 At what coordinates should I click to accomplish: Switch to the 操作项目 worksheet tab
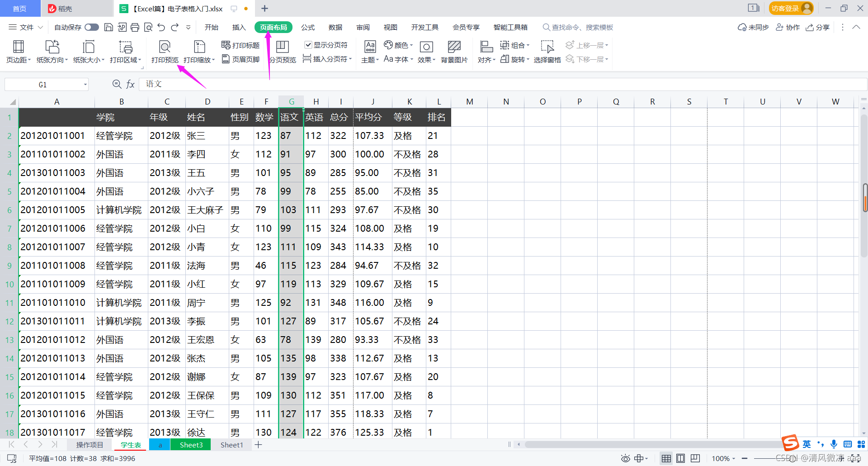tap(90, 445)
